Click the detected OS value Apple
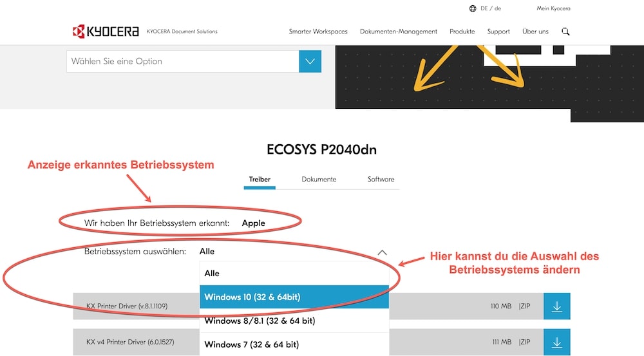644x356 pixels. (253, 223)
